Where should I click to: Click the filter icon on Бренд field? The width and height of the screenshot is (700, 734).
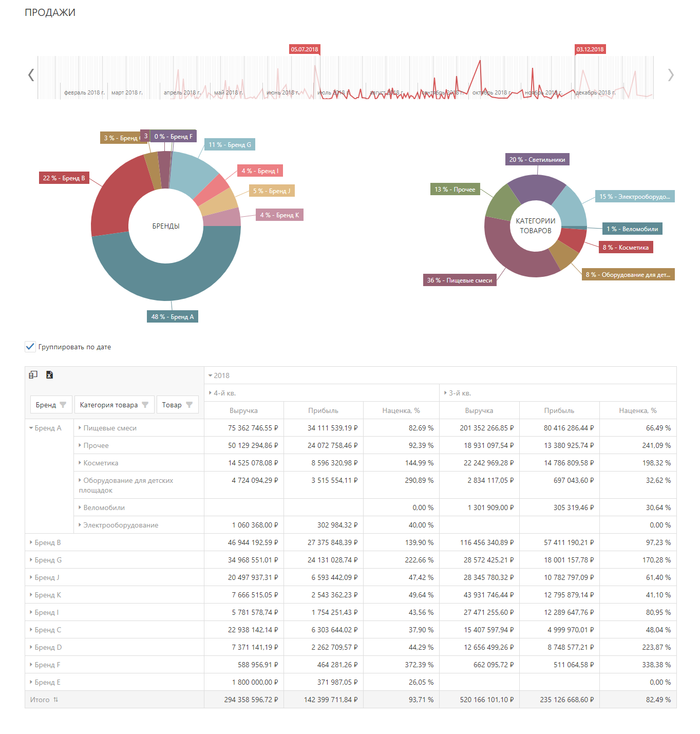(x=63, y=405)
